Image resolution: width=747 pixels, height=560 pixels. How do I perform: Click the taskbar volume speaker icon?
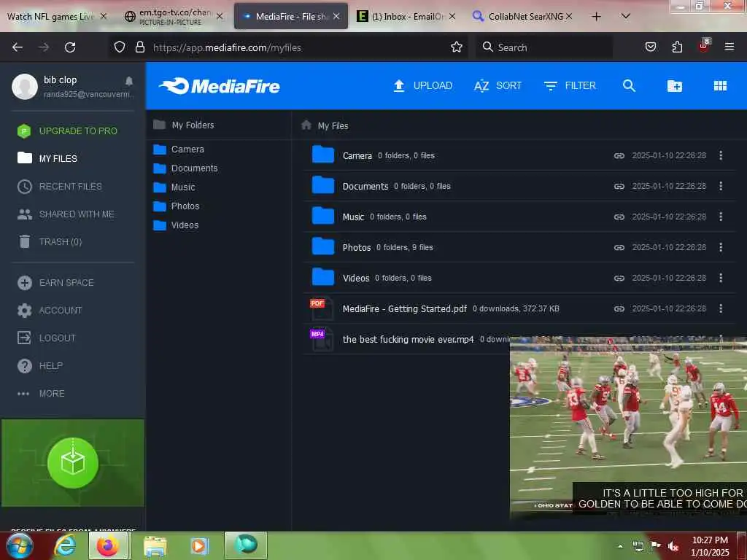click(673, 546)
